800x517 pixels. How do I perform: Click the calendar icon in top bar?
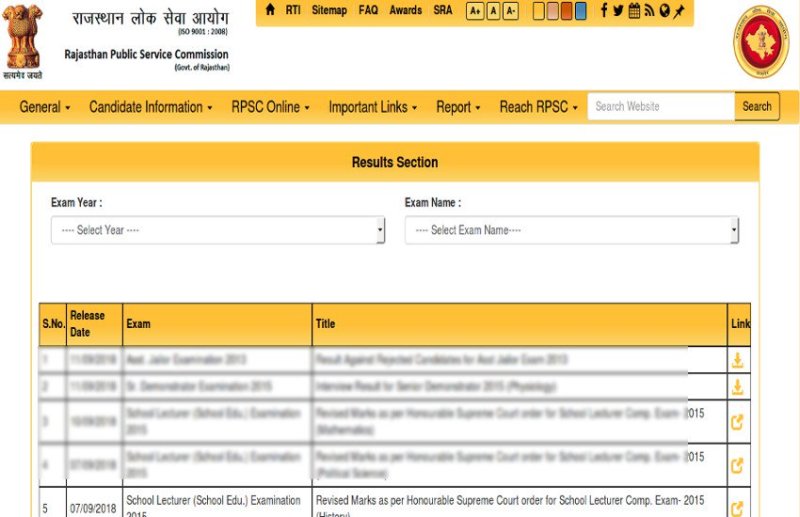coord(634,10)
